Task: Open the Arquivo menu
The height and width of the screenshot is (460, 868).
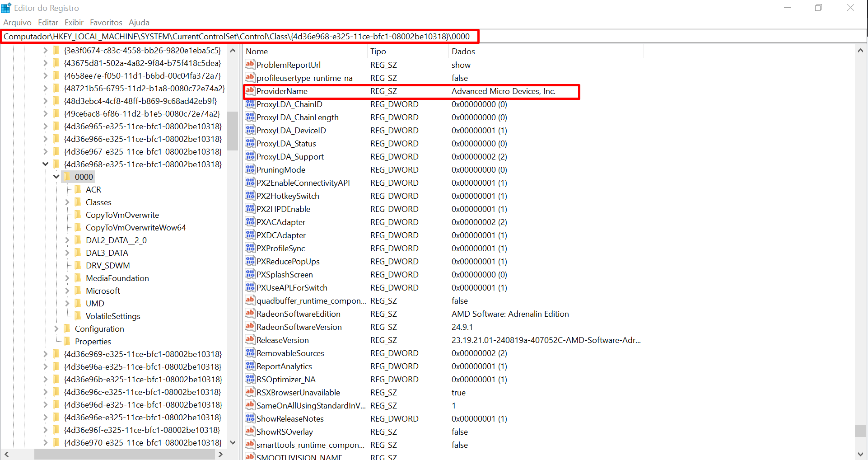Action: click(17, 23)
